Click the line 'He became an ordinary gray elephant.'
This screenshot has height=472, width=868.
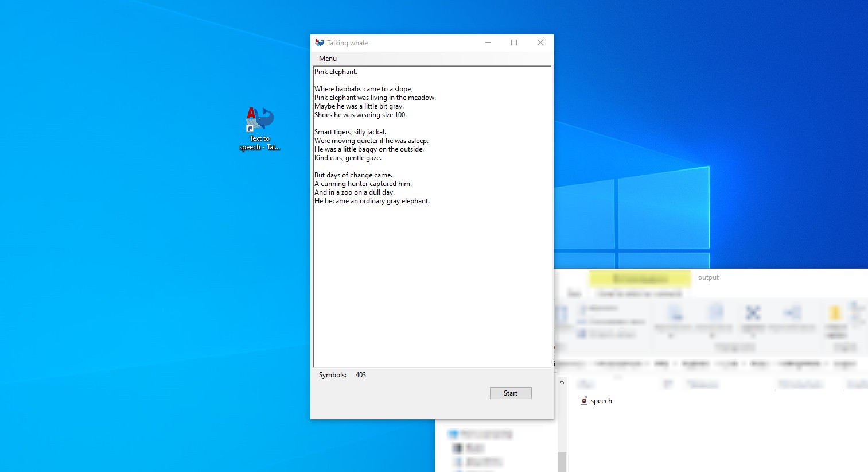pyautogui.click(x=372, y=201)
